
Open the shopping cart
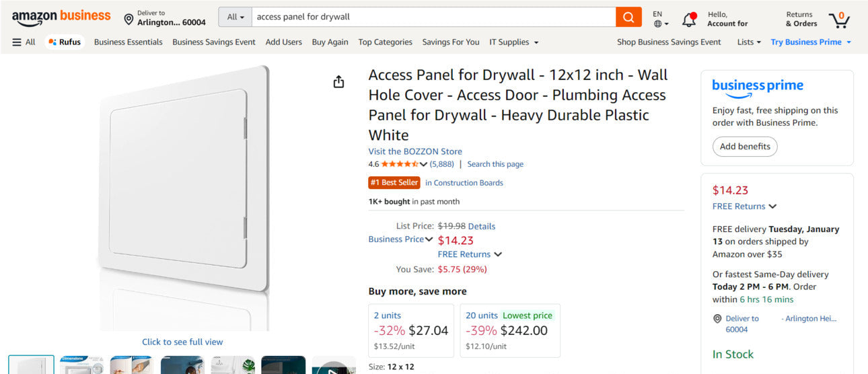tap(839, 19)
